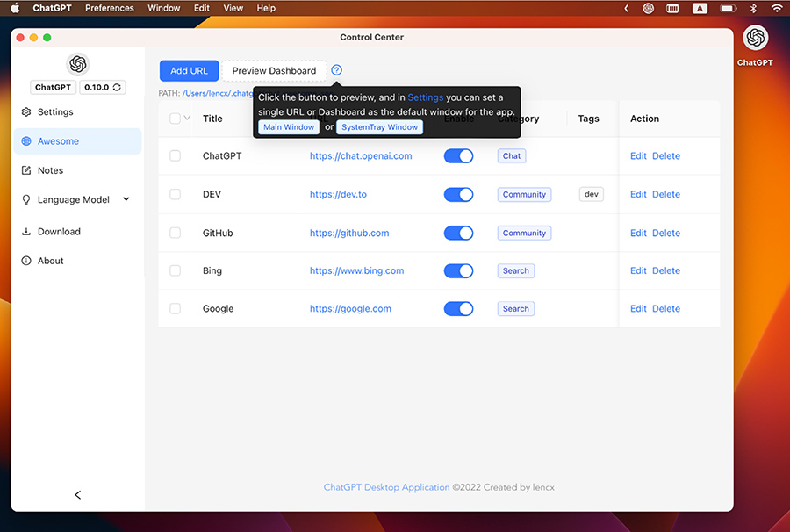790x532 pixels.
Task: Click the Language Model lightbulb icon
Action: [26, 199]
